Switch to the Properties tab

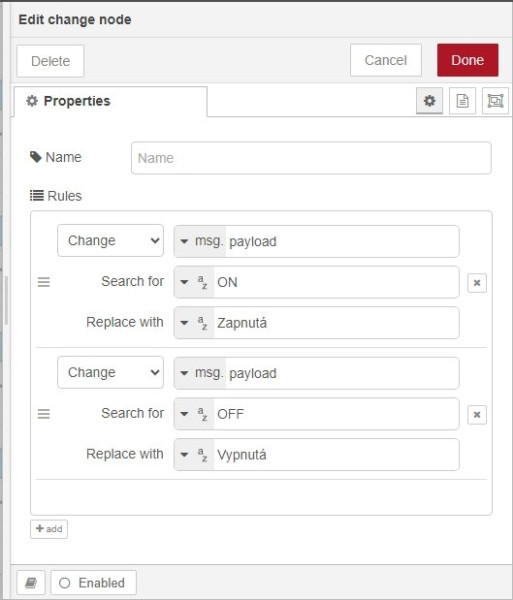(111, 101)
